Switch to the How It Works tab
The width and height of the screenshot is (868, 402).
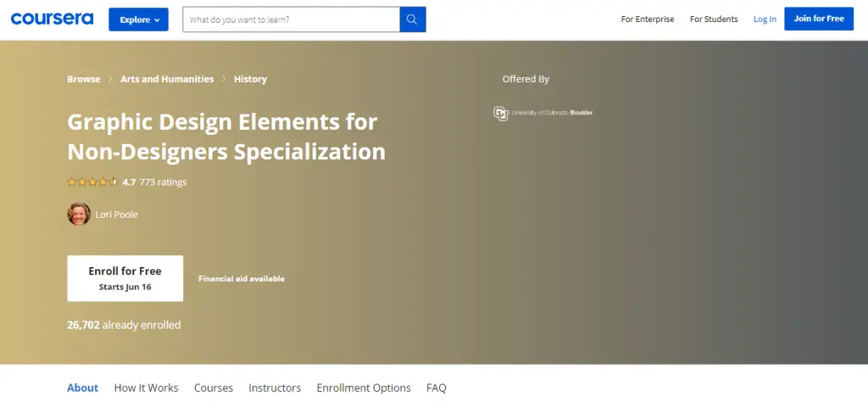tap(146, 388)
